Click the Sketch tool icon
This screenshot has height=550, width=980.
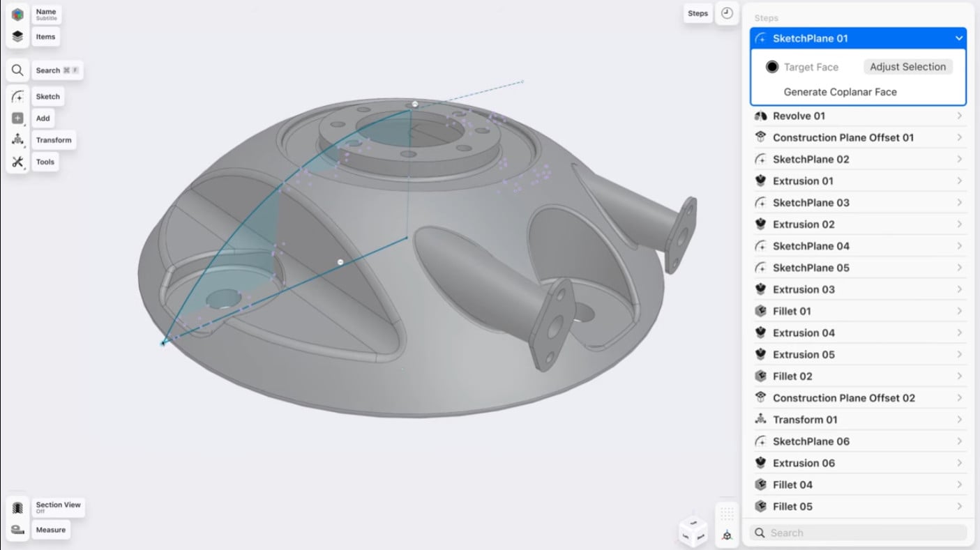(17, 97)
